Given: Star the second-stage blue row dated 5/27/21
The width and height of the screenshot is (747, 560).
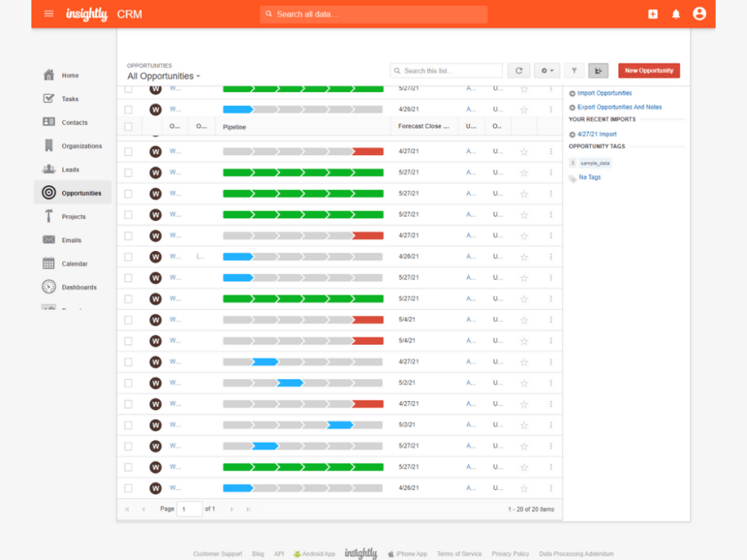Looking at the screenshot, I should 524,447.
